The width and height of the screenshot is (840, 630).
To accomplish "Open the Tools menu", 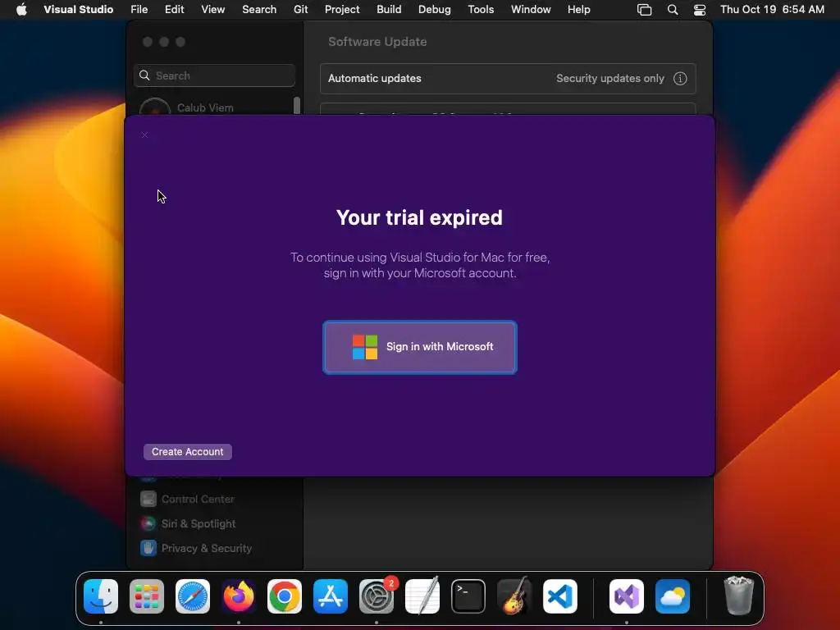I will (x=481, y=9).
